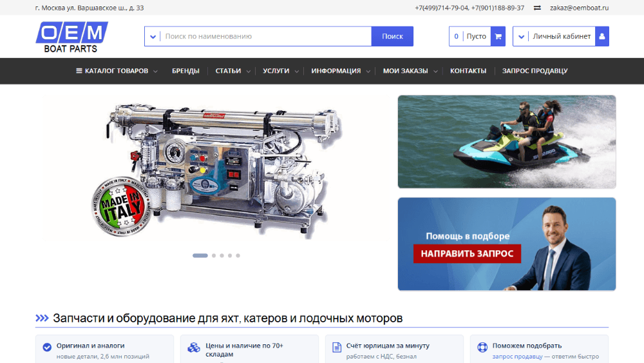Expand the Статьи submenu chevron
Screen dimensions: 644x363
[x=249, y=71]
